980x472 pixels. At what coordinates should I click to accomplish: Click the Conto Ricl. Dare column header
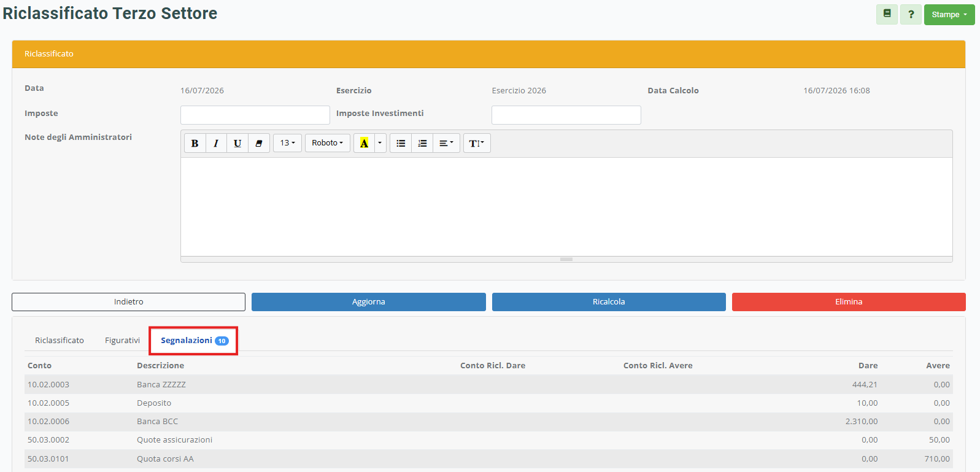[493, 366]
